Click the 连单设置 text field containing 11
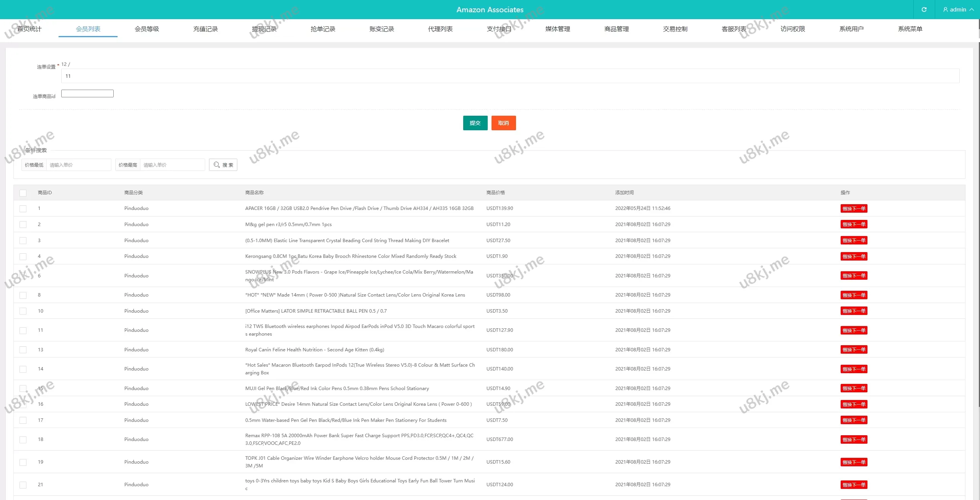The height and width of the screenshot is (500, 980). (x=510, y=76)
